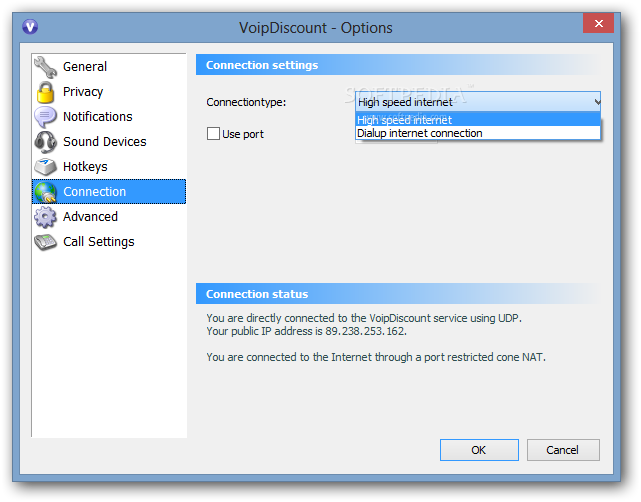The height and width of the screenshot is (502, 641).
Task: Click the Call Settings telephone icon
Action: click(x=45, y=242)
